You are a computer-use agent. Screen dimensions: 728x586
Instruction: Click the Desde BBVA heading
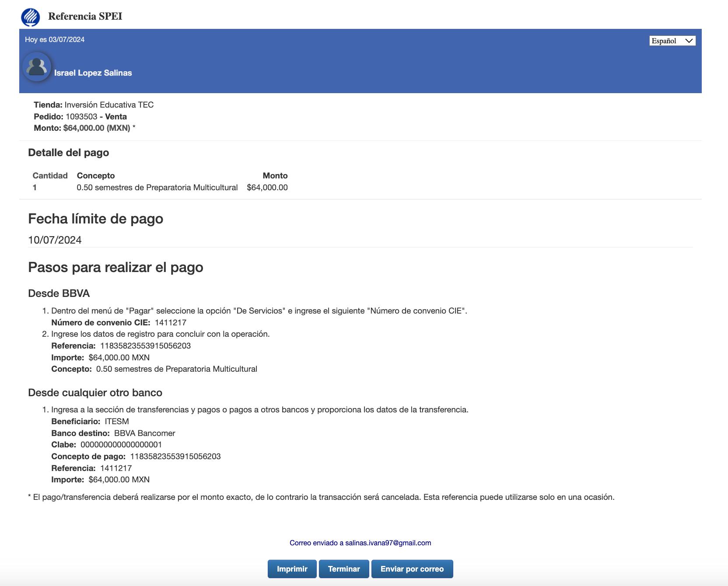coord(59,293)
